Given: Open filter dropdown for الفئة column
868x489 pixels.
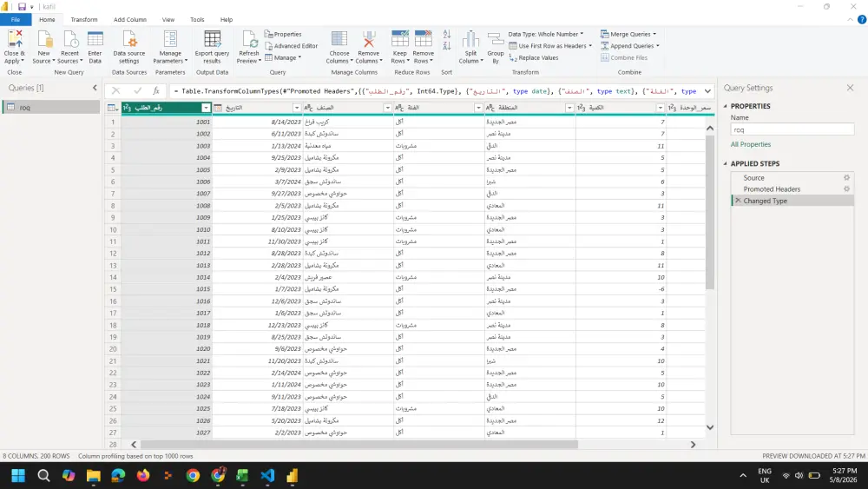Looking at the screenshot, I should click(477, 108).
